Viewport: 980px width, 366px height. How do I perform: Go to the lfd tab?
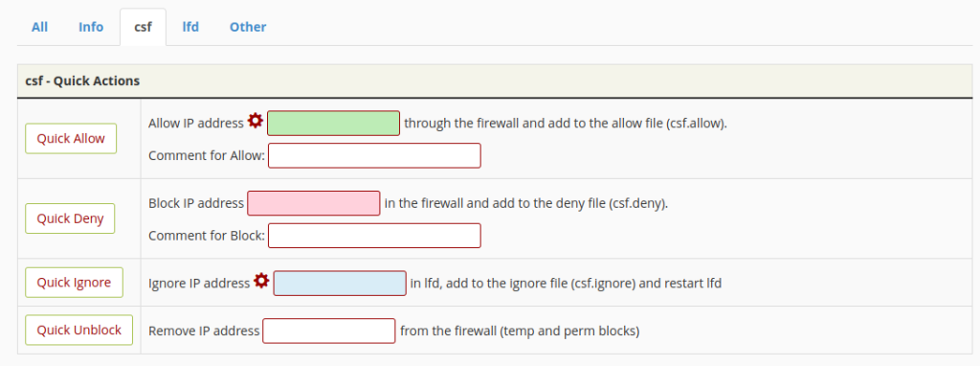[x=190, y=27]
